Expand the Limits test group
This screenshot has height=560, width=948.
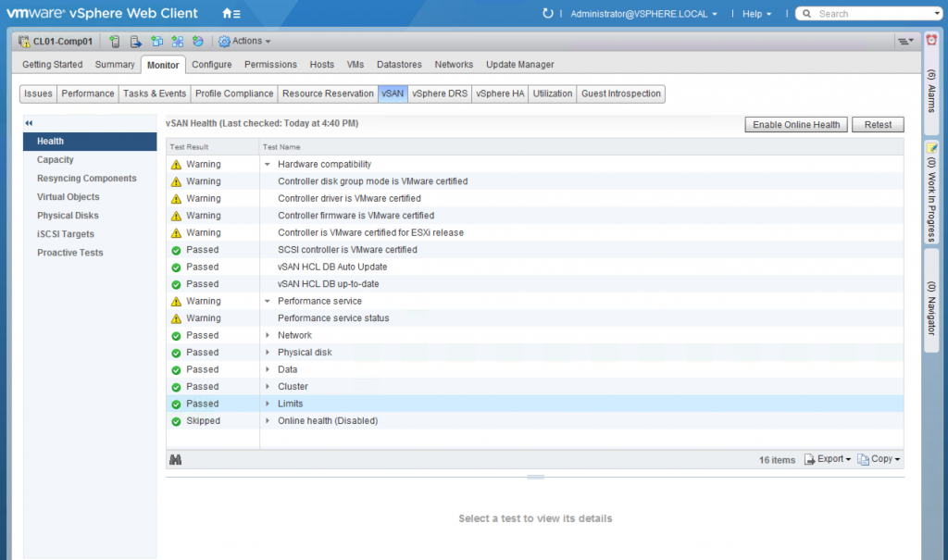268,404
